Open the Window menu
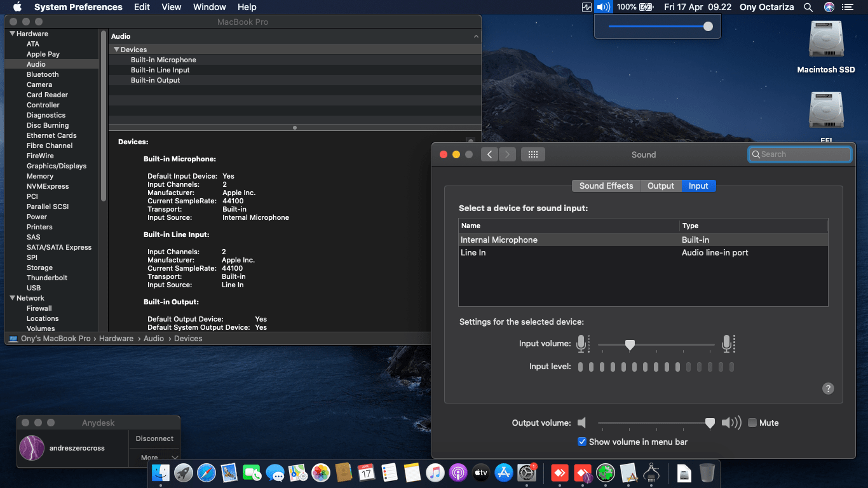This screenshot has width=868, height=488. [x=209, y=7]
